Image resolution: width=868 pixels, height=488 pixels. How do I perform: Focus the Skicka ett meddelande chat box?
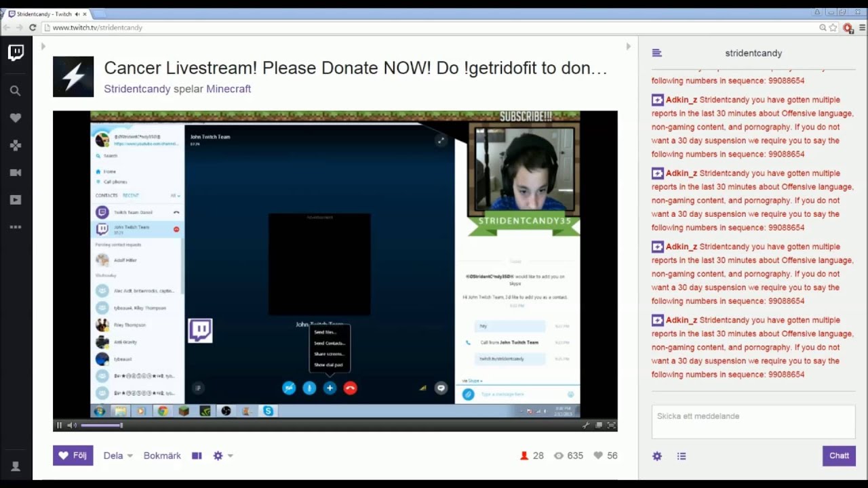click(x=753, y=422)
